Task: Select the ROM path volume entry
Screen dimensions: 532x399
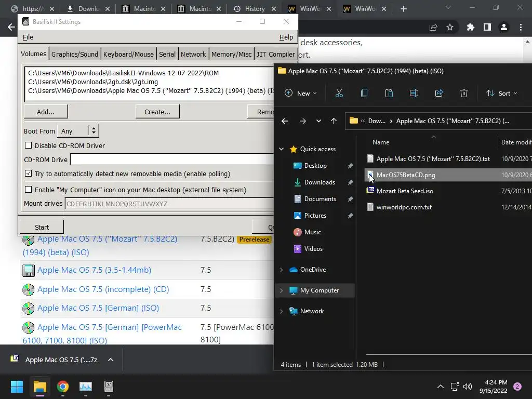Action: click(x=123, y=73)
